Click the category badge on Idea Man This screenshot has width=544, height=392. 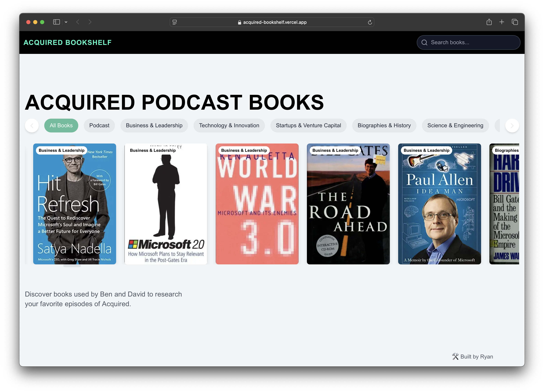(426, 150)
